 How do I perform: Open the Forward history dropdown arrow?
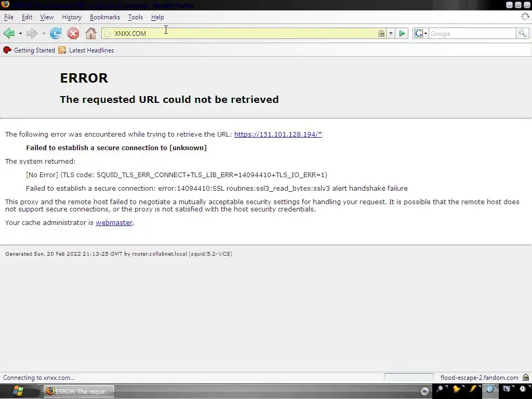[x=44, y=34]
